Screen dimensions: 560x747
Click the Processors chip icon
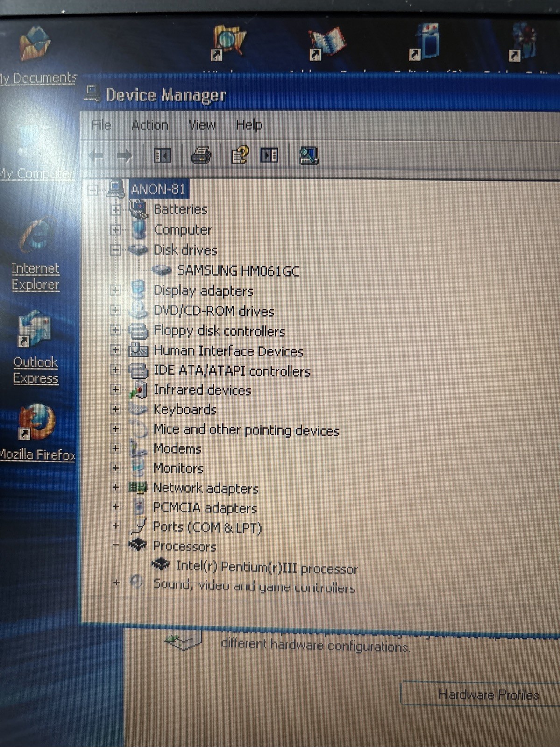(x=138, y=545)
